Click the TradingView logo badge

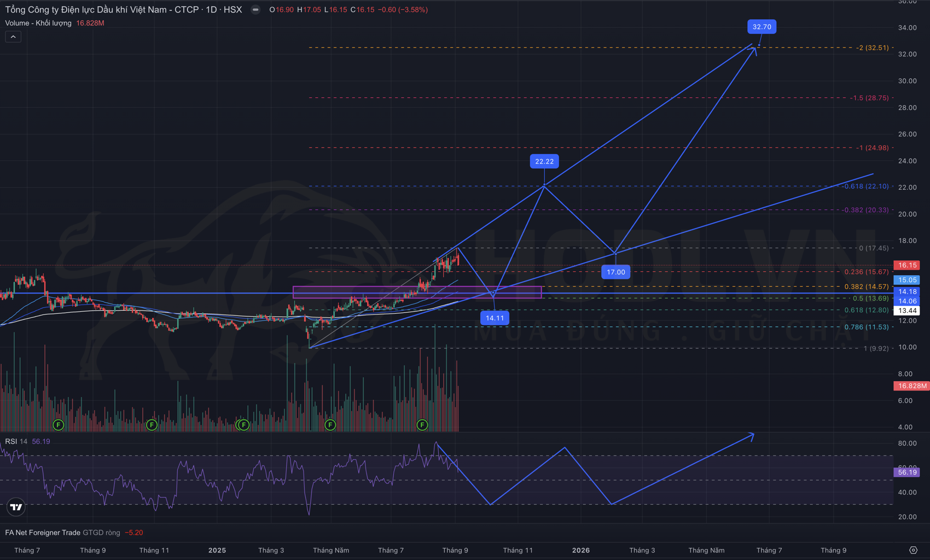point(16,507)
